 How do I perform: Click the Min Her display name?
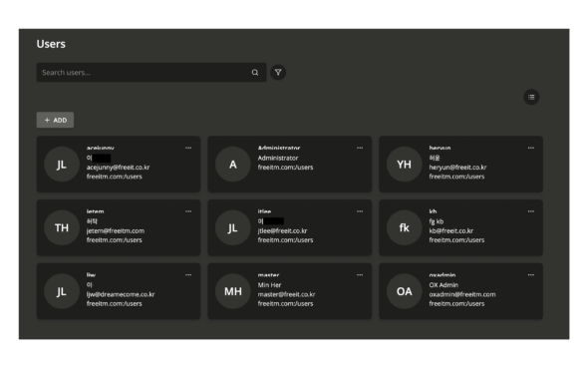tap(269, 285)
